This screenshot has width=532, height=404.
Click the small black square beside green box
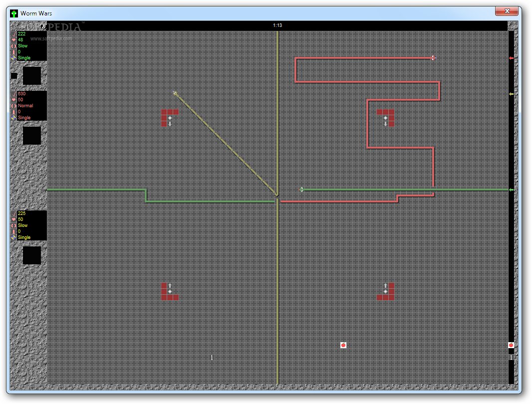[x=14, y=76]
